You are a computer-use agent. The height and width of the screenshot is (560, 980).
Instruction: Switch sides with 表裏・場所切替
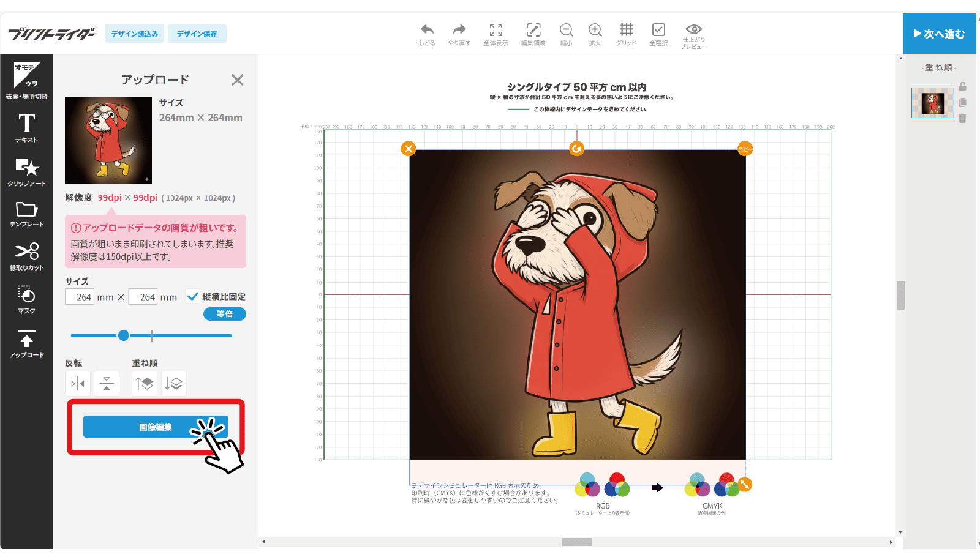point(26,81)
